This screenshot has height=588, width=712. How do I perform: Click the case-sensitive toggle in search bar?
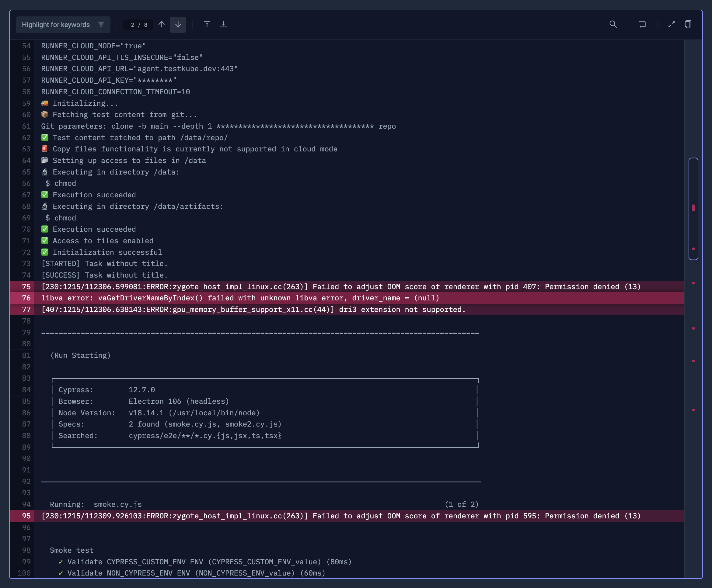pyautogui.click(x=101, y=24)
